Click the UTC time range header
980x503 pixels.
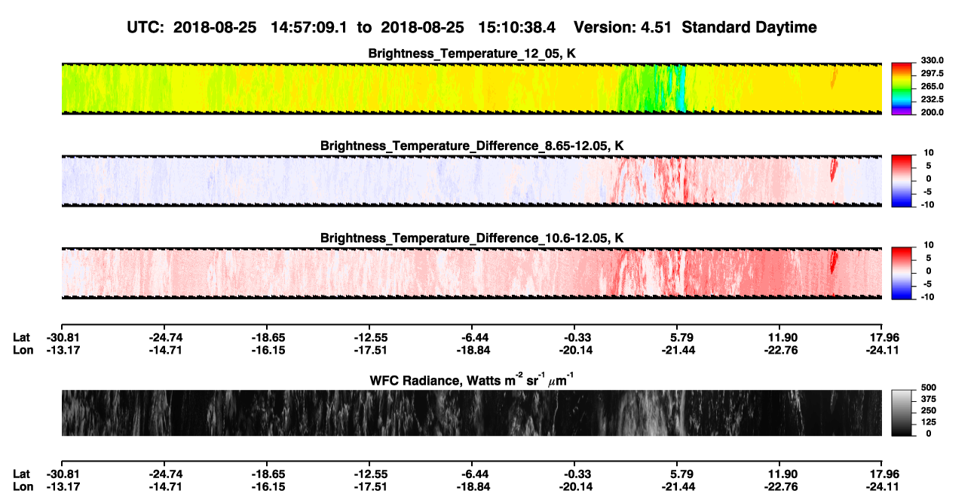pyautogui.click(x=346, y=27)
